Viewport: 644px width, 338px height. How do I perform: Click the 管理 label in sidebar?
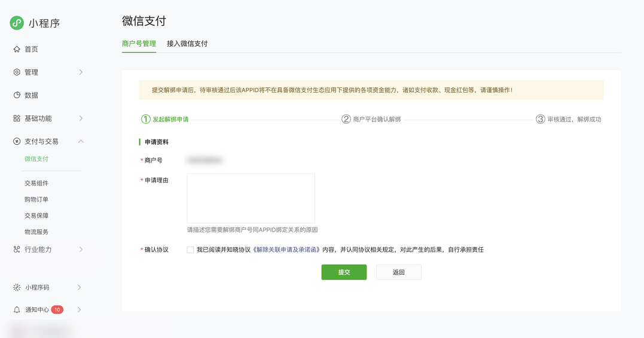31,72
